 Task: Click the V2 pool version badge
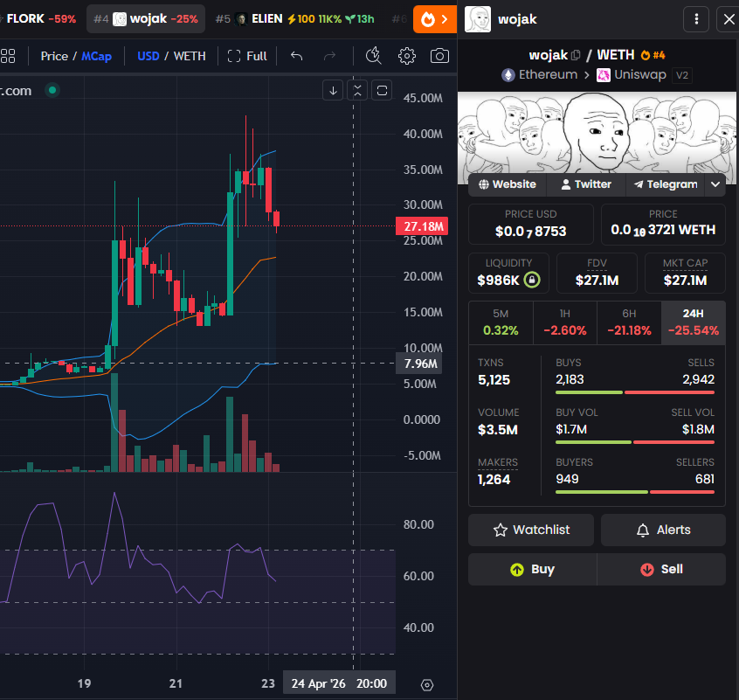(x=682, y=75)
